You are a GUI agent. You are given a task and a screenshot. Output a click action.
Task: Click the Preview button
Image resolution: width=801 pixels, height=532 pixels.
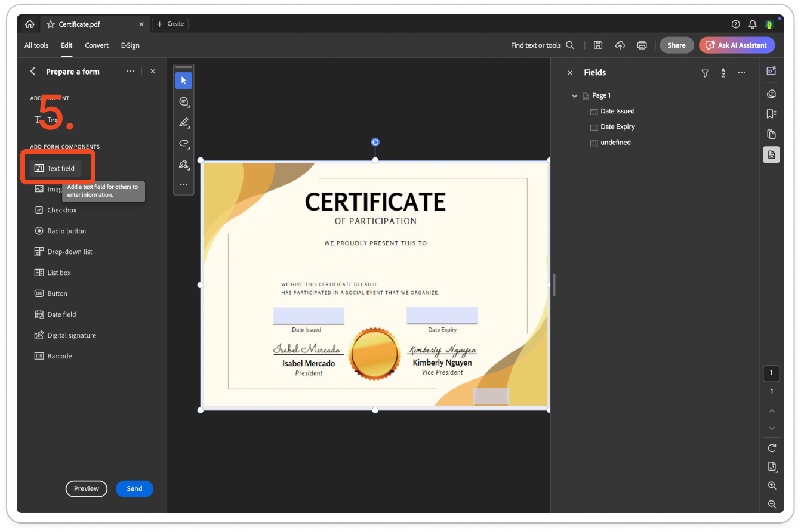87,488
